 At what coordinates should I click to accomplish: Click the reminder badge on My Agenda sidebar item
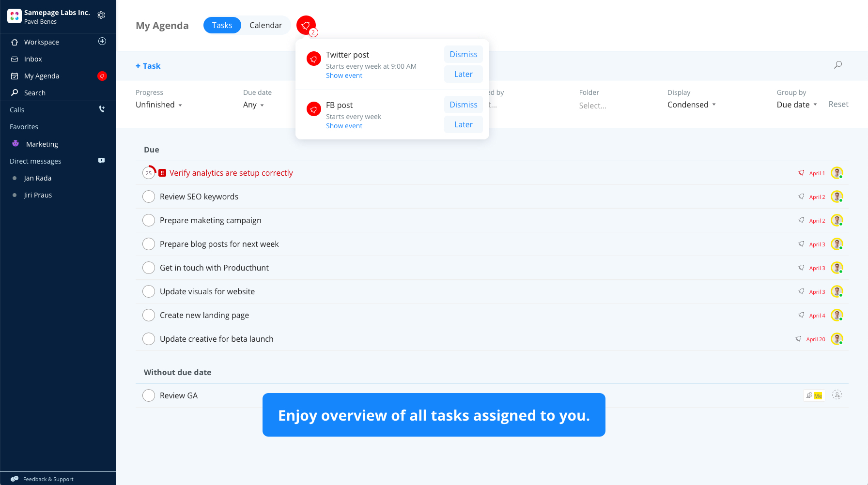tap(102, 76)
